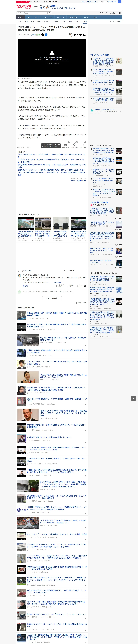Click the なるほど reaction face
The height and width of the screenshot is (644, 138).
click(67, 286)
